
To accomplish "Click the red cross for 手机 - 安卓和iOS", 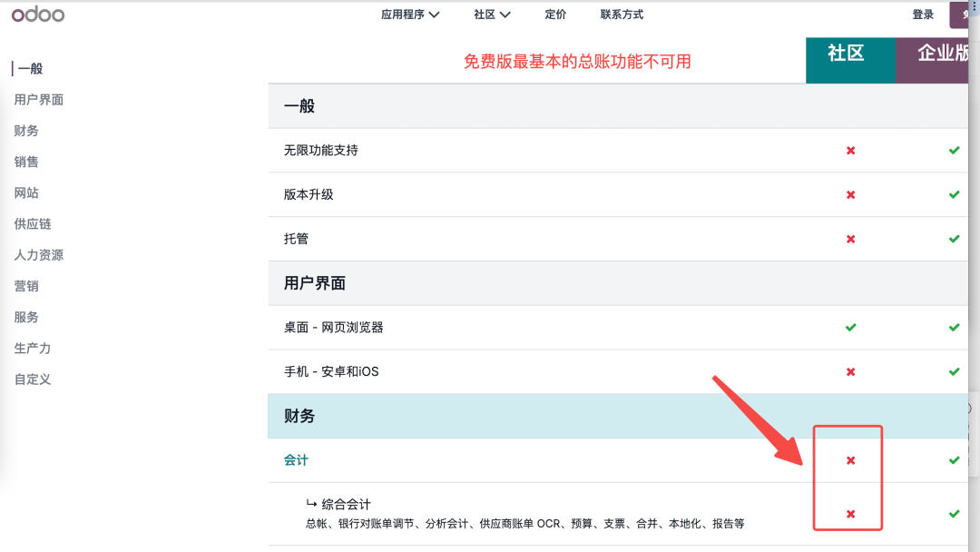I will pyautogui.click(x=850, y=372).
